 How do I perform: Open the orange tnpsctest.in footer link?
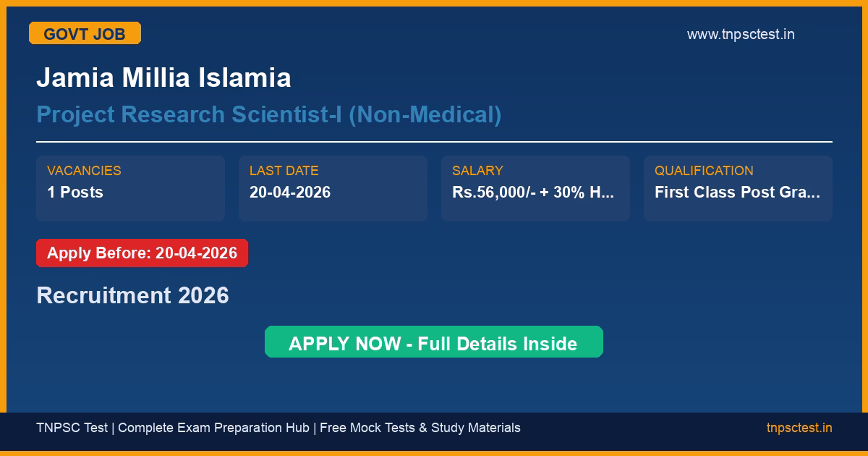coord(799,428)
